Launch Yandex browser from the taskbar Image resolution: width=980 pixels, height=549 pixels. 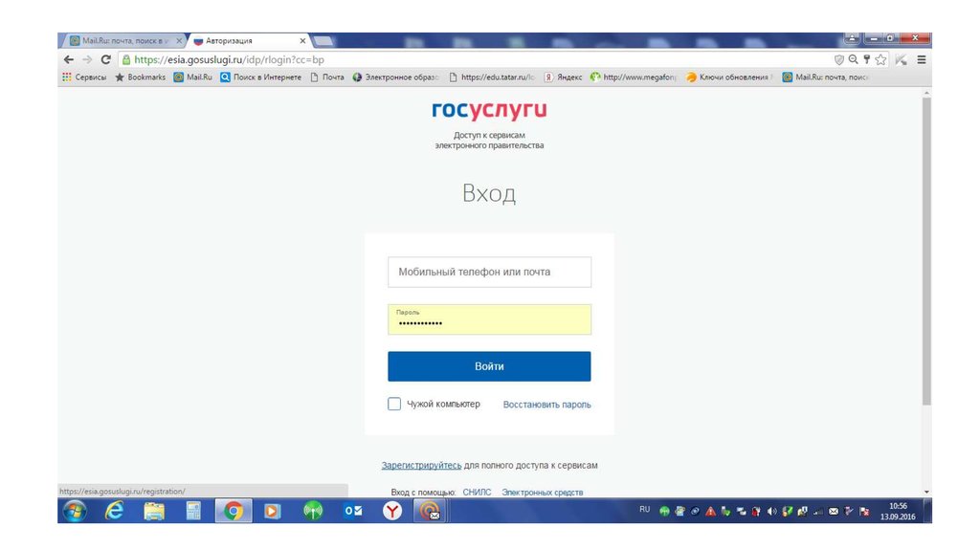point(392,512)
